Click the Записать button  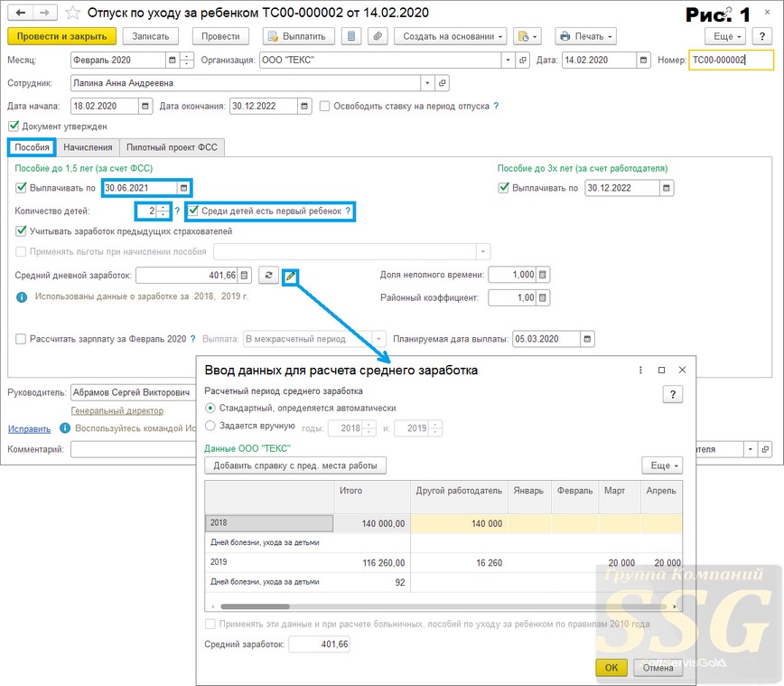151,36
